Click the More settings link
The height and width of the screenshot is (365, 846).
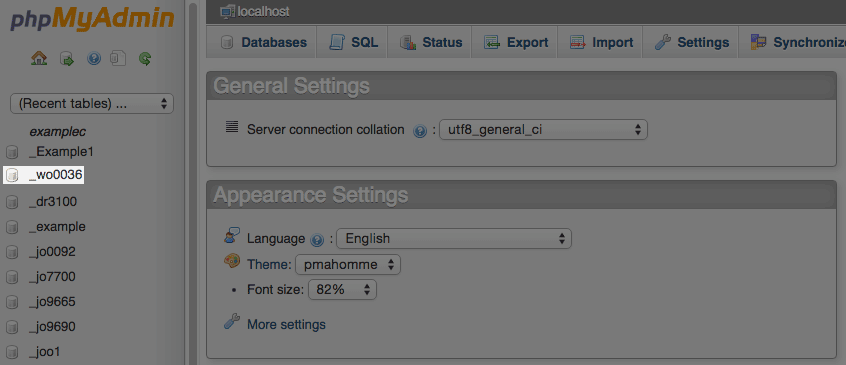[x=286, y=325]
